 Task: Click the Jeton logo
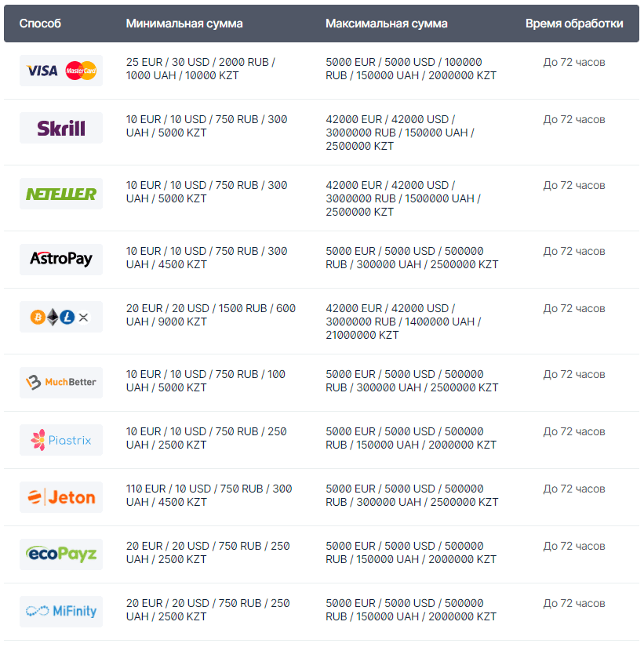tap(61, 497)
